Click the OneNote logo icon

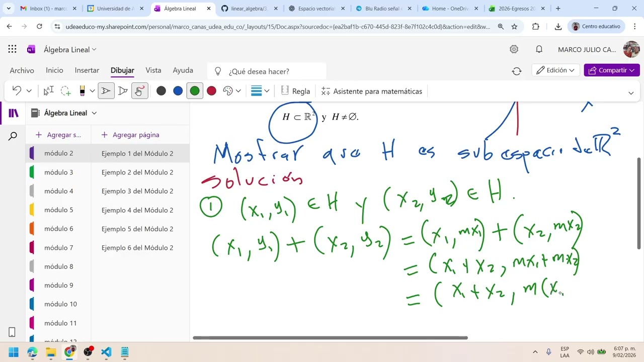tap(31, 49)
